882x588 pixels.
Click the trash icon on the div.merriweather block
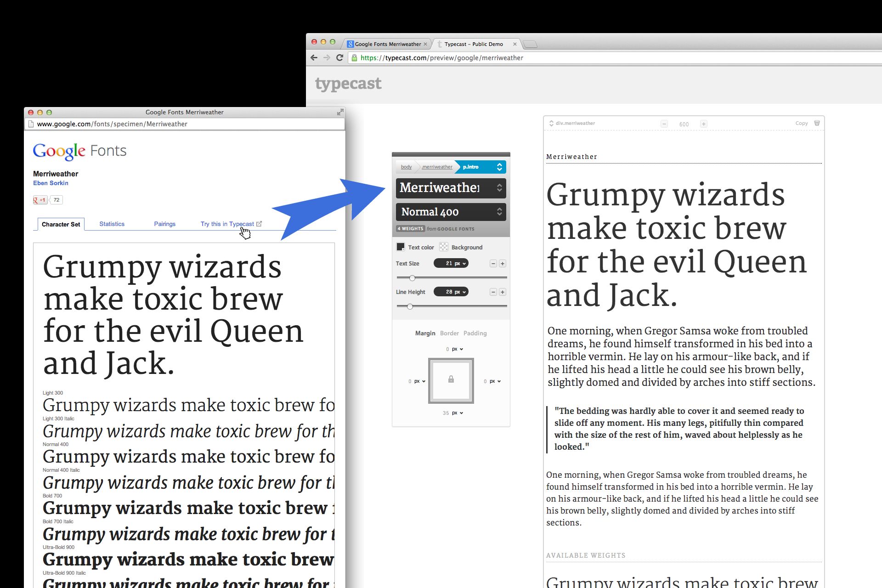coord(817,123)
